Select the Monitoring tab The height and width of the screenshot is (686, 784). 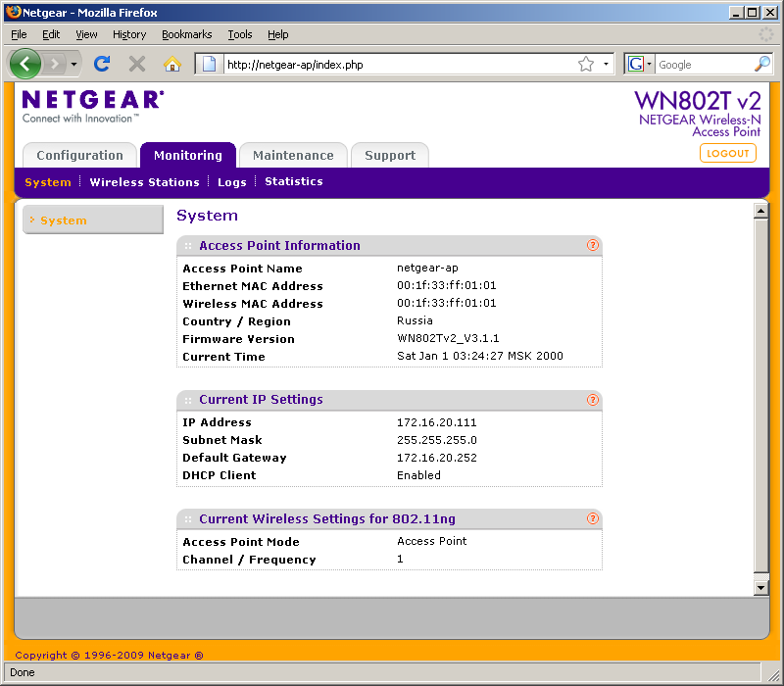coord(188,156)
